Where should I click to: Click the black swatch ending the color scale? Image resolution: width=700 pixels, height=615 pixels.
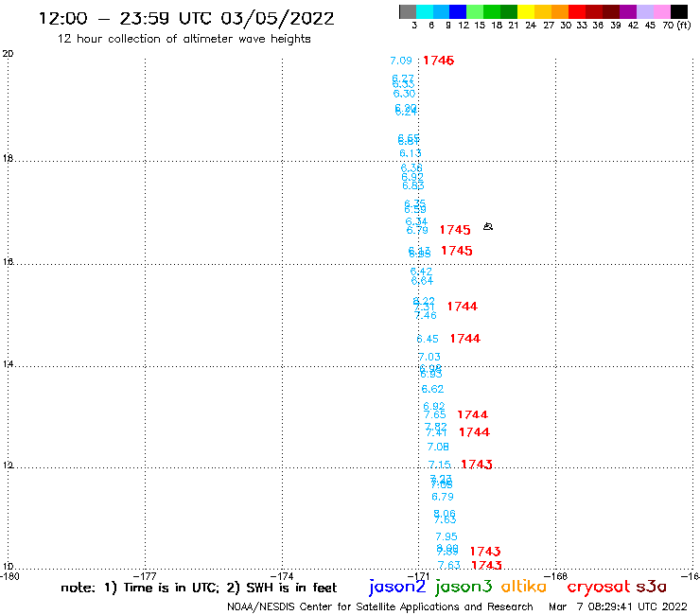(678, 11)
